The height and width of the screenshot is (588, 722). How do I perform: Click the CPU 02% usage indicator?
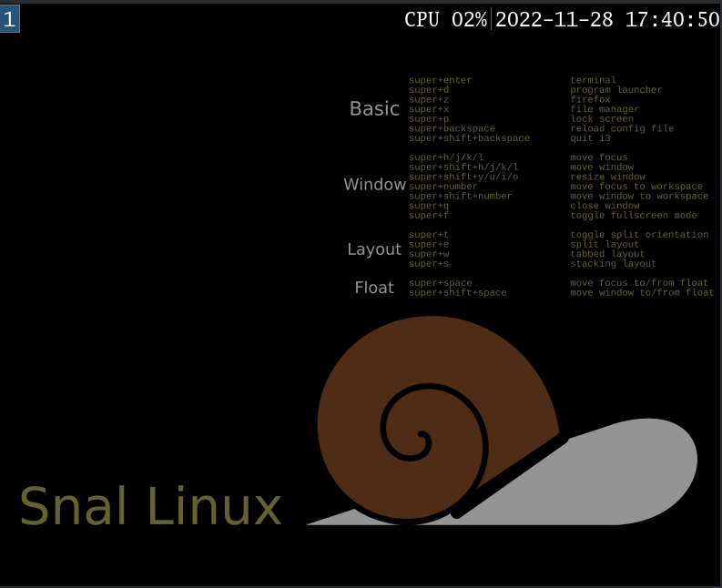coord(445,19)
